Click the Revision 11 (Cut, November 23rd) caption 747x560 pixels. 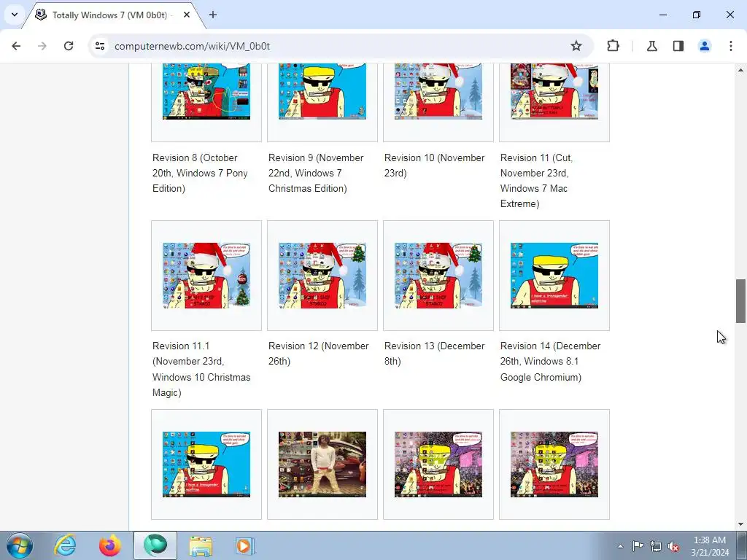(x=536, y=181)
